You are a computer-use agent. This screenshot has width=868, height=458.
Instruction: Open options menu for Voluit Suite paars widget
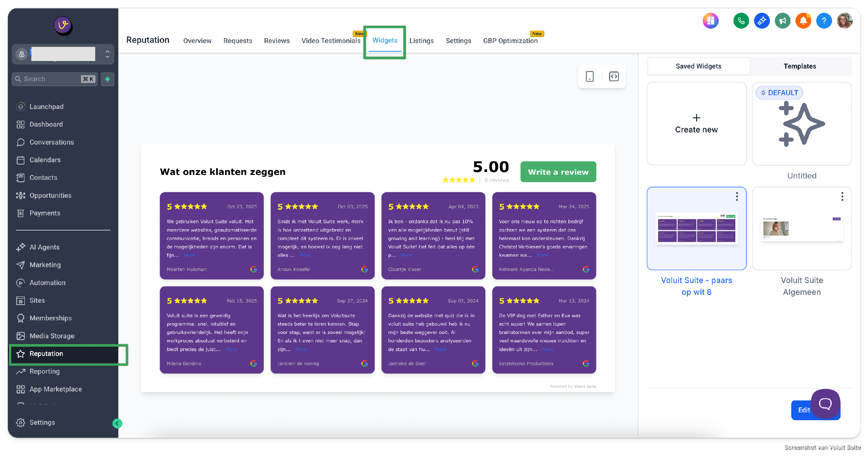point(737,197)
